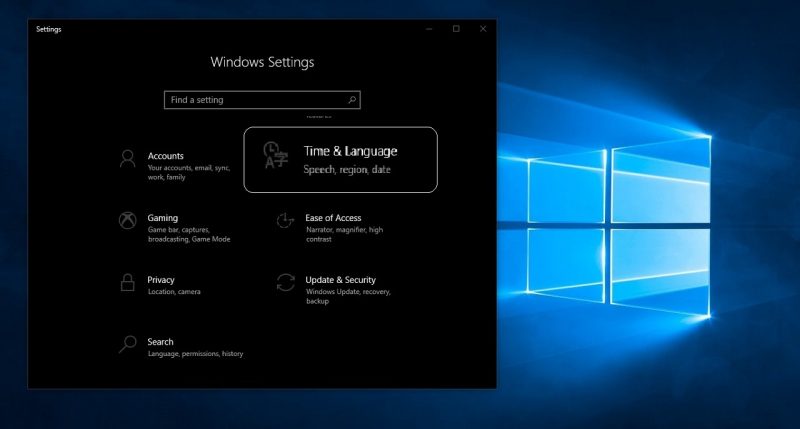The width and height of the screenshot is (800, 429).
Task: Open Update & Security label
Action: coord(340,280)
